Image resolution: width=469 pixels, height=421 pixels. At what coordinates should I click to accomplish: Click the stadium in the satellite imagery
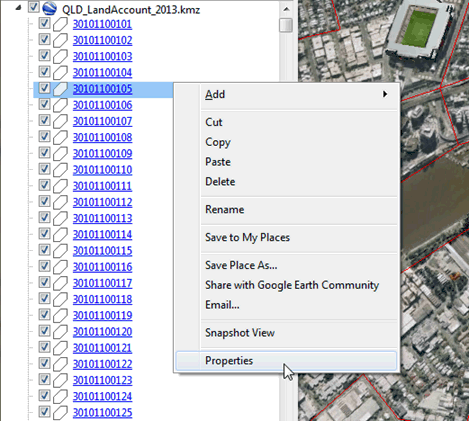tap(420, 29)
